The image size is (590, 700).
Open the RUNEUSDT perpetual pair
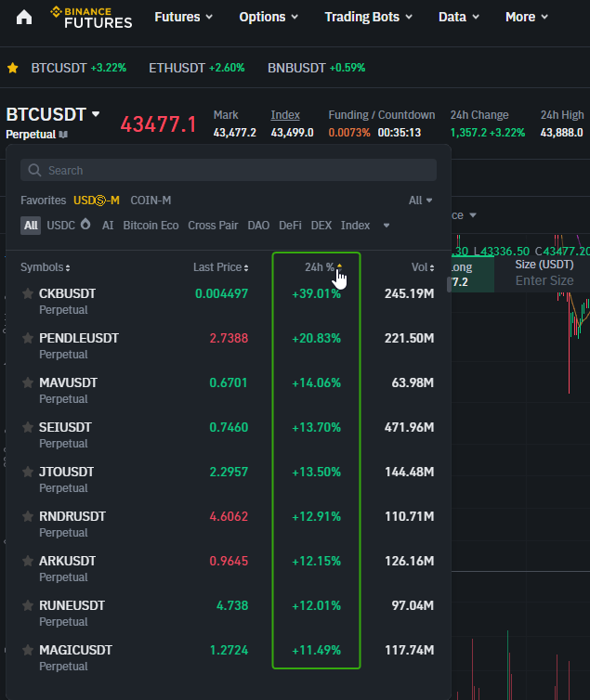click(72, 605)
